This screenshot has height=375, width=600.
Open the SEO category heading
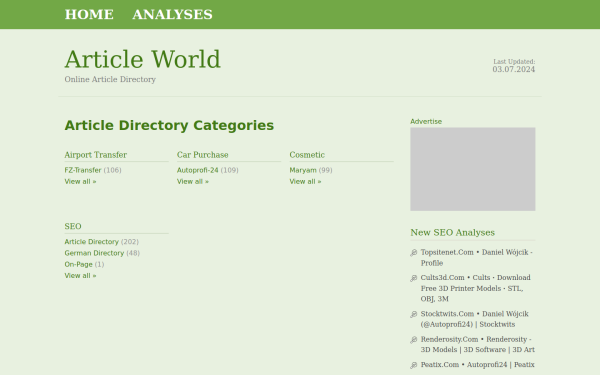(73, 226)
